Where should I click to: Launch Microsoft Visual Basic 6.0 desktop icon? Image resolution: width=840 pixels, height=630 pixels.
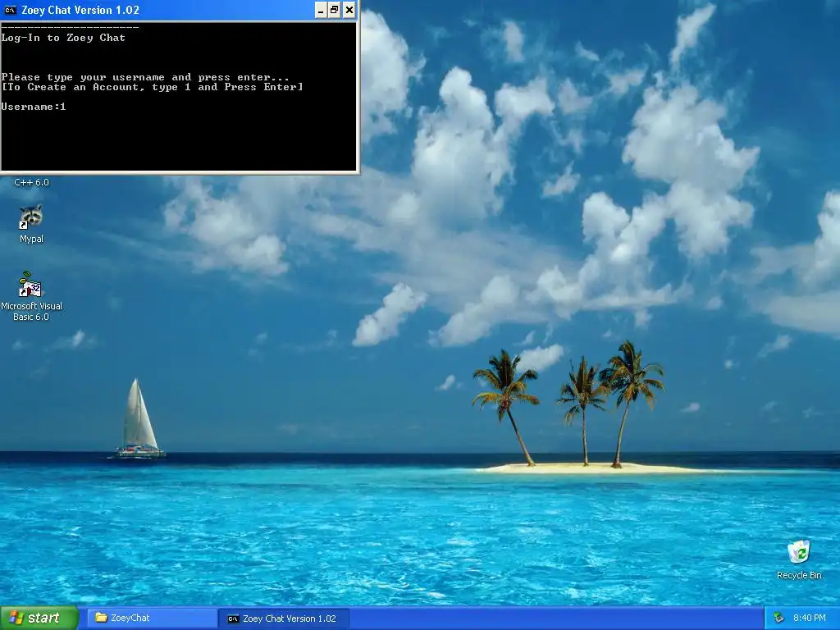pos(31,296)
